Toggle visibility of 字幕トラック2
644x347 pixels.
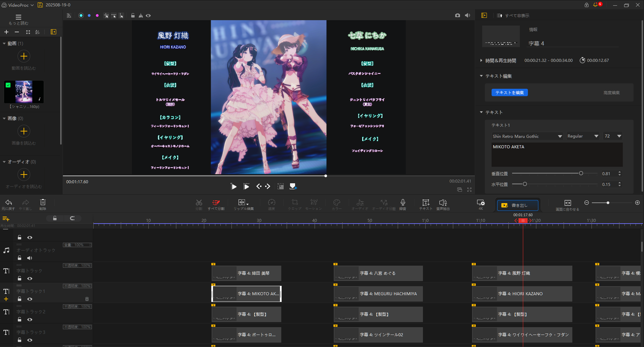pos(30,319)
